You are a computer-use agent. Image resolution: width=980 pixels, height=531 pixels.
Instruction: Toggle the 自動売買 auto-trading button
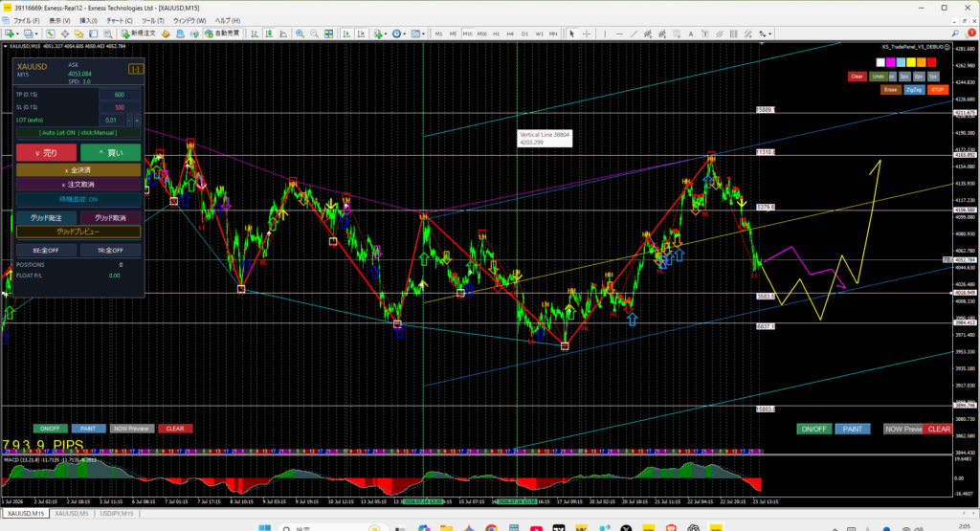point(222,33)
